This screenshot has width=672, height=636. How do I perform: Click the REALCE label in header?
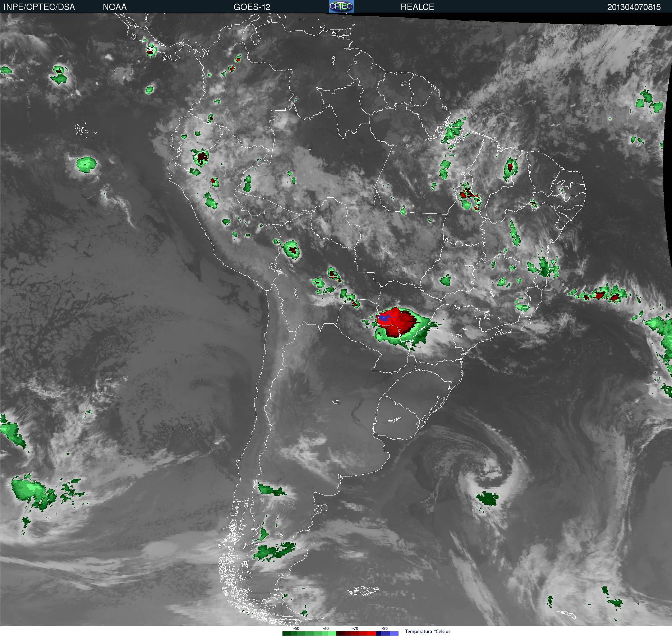coord(417,7)
